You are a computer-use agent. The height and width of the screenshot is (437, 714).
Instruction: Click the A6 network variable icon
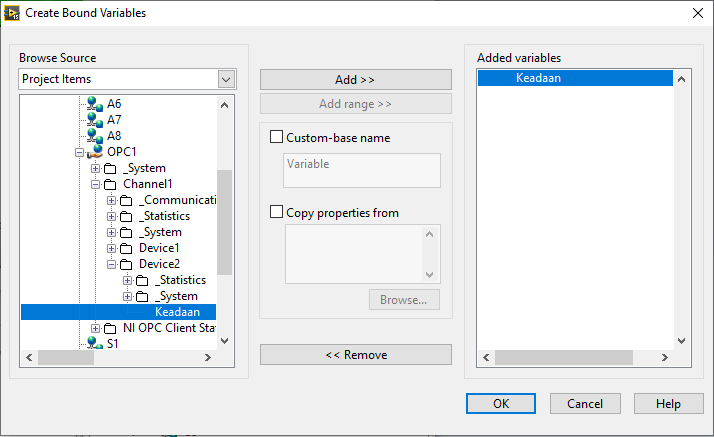coord(95,104)
